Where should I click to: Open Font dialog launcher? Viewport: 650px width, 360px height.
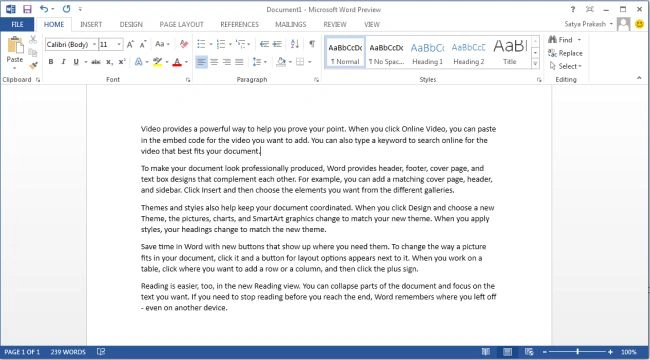(188, 80)
